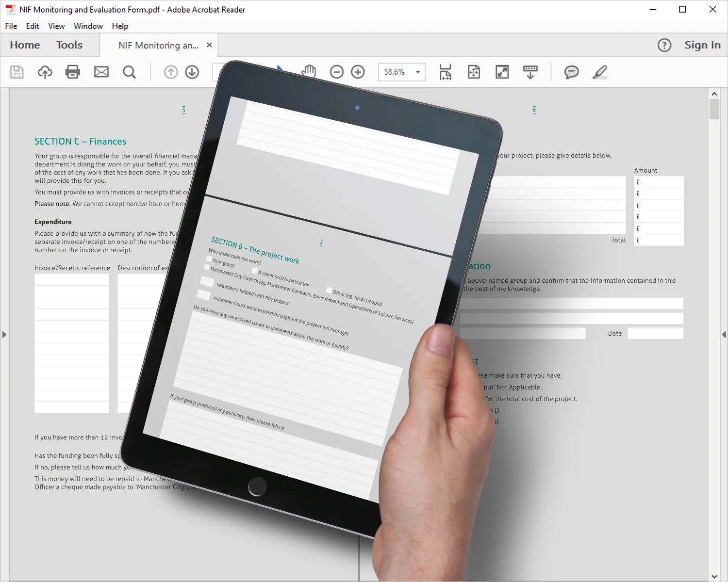Go to previous page with up arrow
This screenshot has height=582, width=728.
171,72
